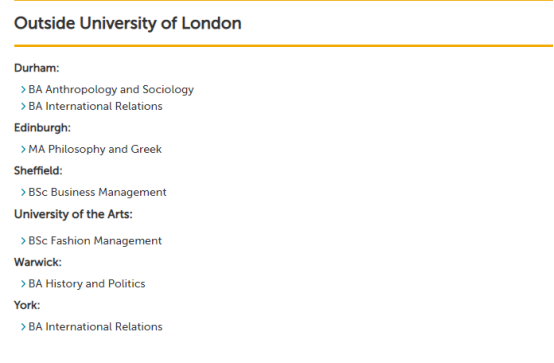The image size is (554, 363).
Task: Click the chevron beside BA Anthropology and Sociology
Action: 23,90
